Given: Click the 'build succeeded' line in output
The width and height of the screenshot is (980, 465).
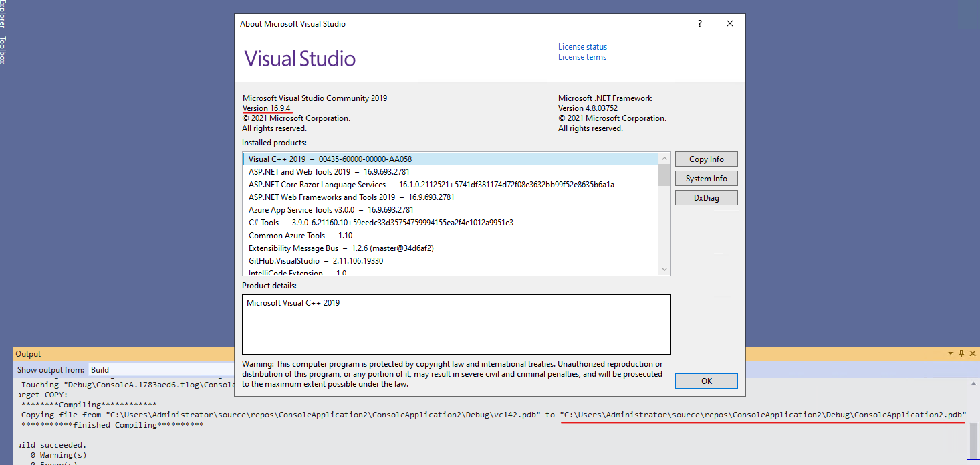Looking at the screenshot, I should pos(53,445).
